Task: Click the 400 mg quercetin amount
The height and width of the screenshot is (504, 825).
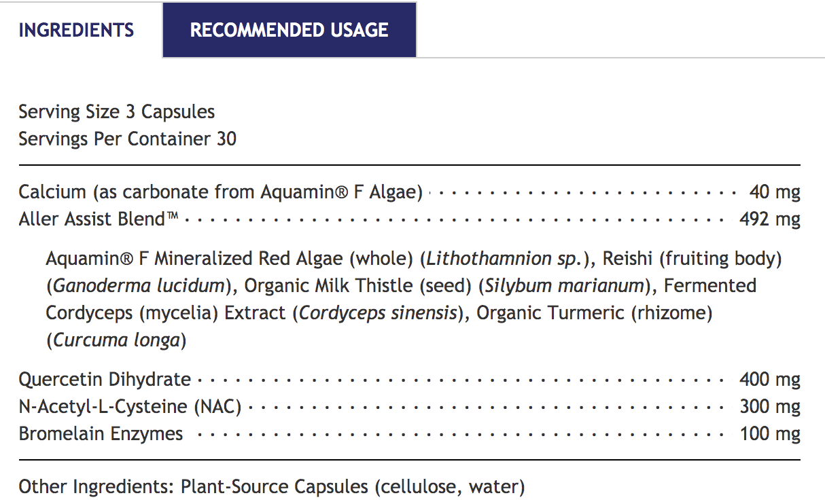Action: coord(769,380)
